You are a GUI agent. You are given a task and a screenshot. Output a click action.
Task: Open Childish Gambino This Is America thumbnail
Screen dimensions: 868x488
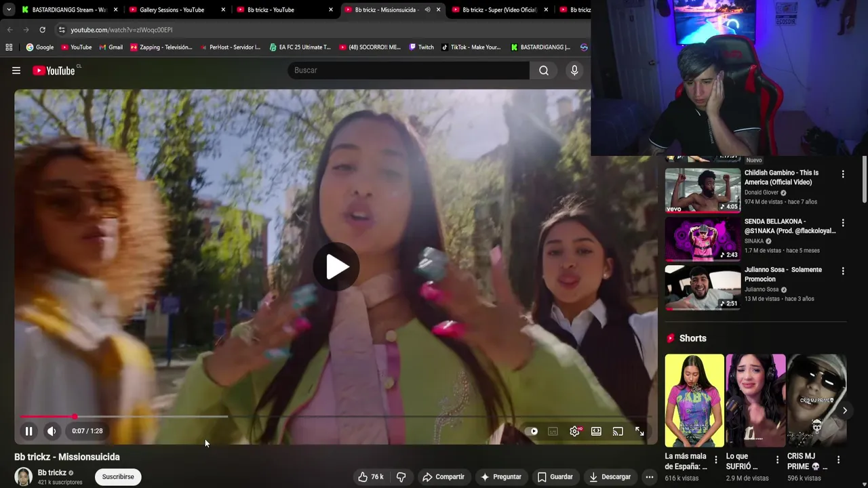(703, 190)
